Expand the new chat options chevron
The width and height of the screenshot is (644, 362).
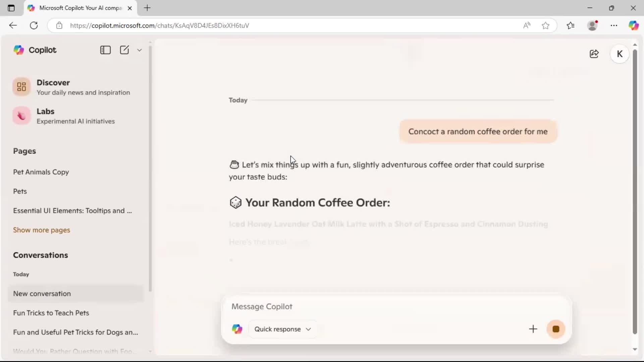click(140, 50)
